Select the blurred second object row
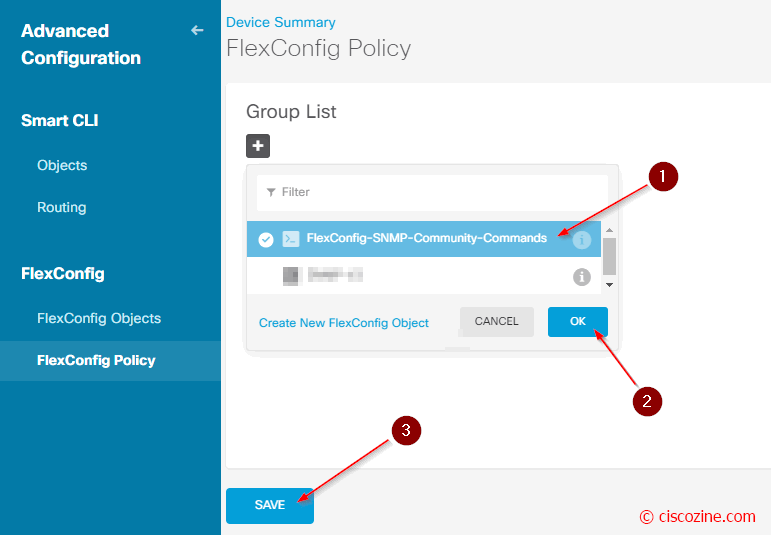The width and height of the screenshot is (771, 535). click(x=424, y=276)
